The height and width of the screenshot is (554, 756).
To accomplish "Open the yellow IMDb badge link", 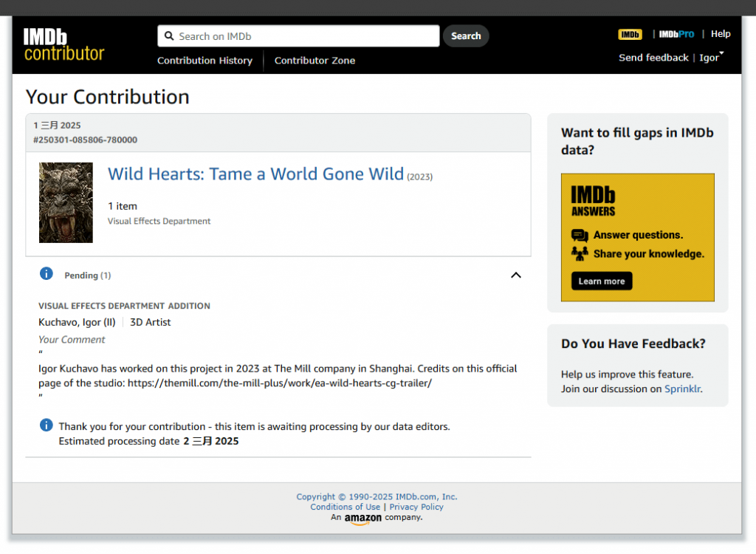I will click(630, 34).
